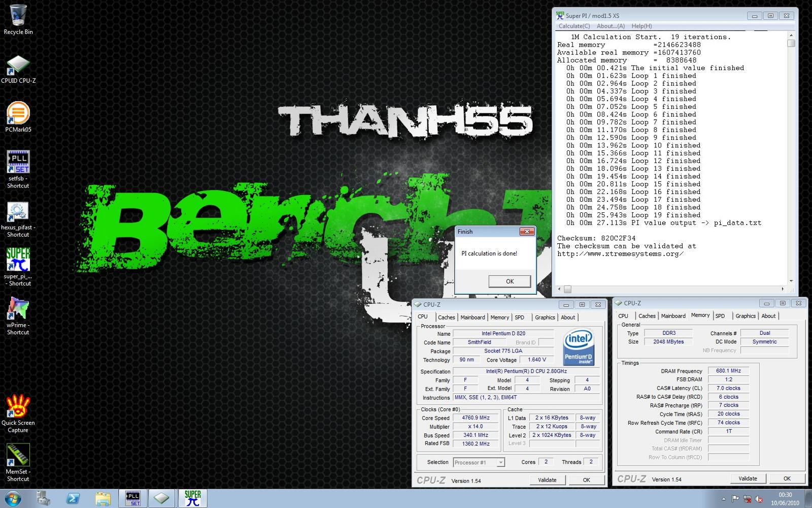Click OK in right CPU-Z window
This screenshot has width=812, height=508.
pyautogui.click(x=787, y=479)
